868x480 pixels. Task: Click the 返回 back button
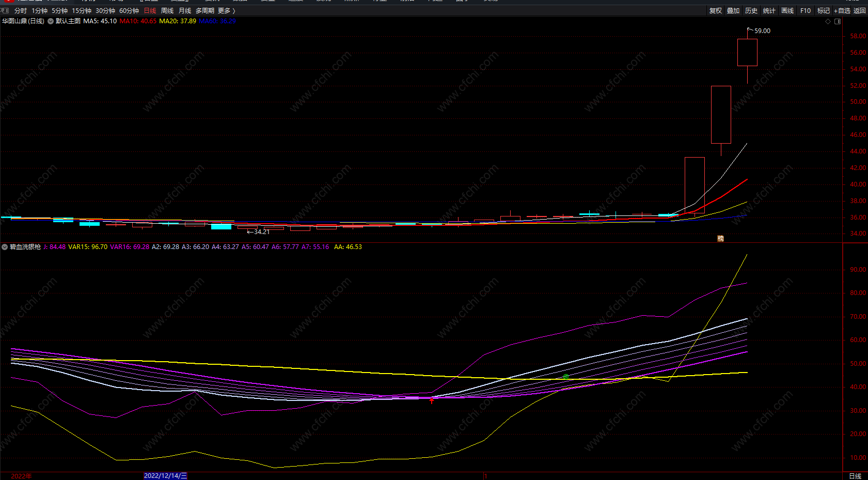pos(860,11)
